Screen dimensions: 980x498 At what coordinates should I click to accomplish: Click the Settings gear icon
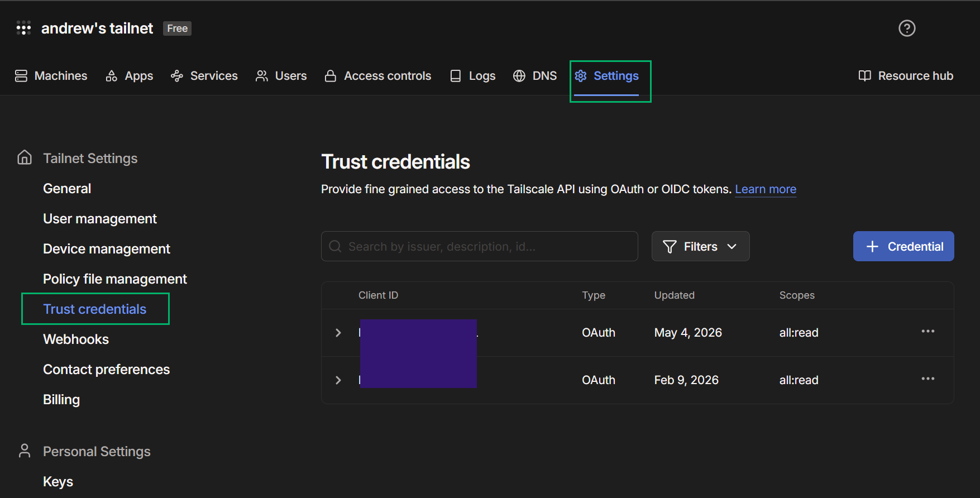[x=581, y=76]
